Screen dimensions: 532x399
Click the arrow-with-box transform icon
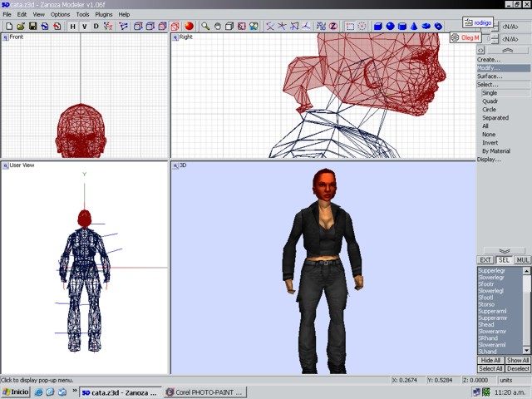pos(294,26)
